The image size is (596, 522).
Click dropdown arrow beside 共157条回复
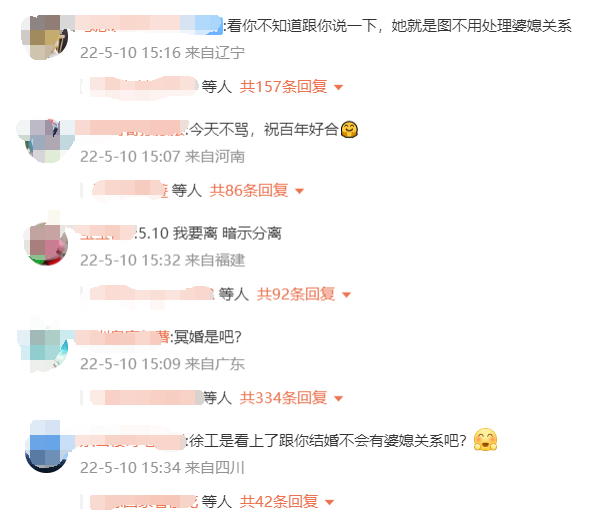pos(338,87)
